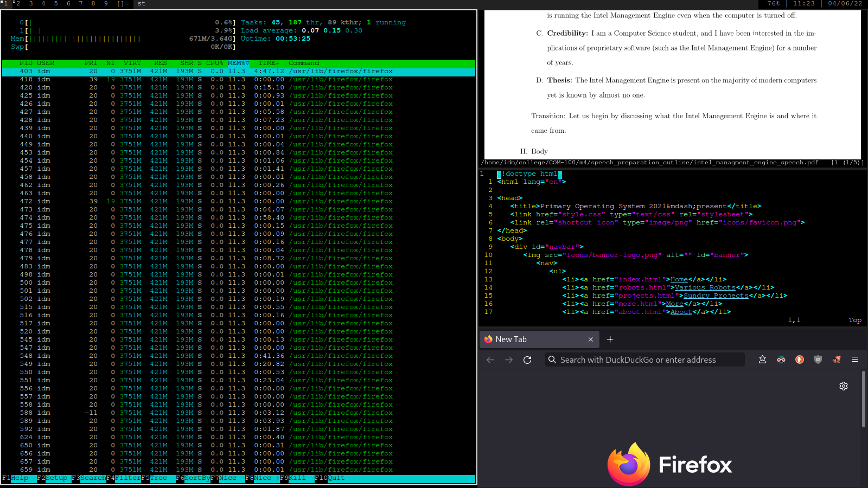Focus the DuckDuckGo search address field

pyautogui.click(x=644, y=359)
